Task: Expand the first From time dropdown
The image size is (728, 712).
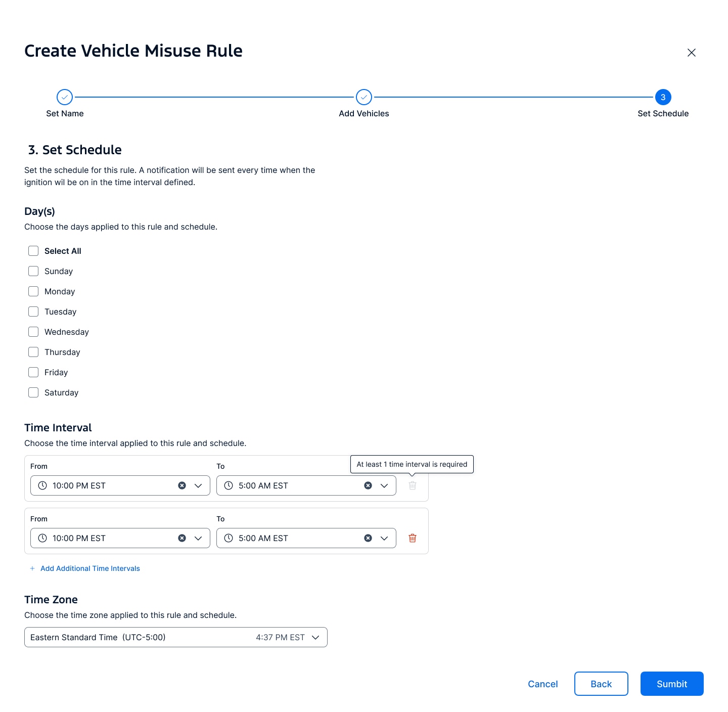Action: coord(198,485)
